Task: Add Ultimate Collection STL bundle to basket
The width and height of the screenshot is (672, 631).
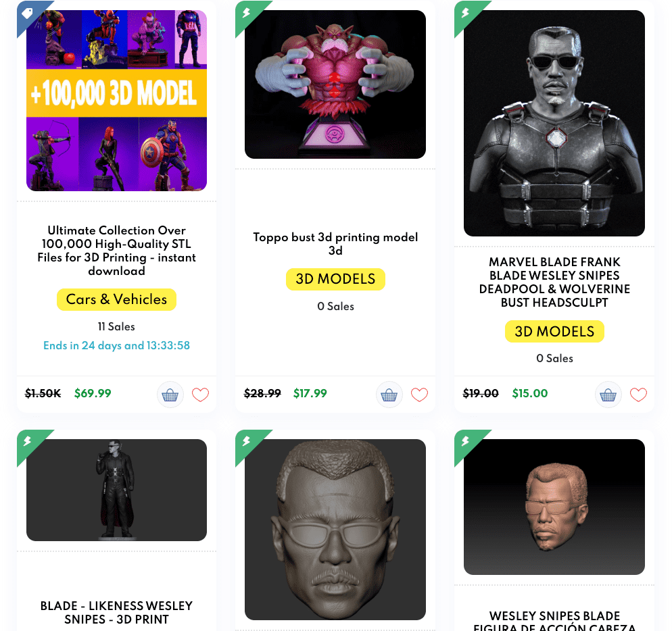Action: point(170,395)
